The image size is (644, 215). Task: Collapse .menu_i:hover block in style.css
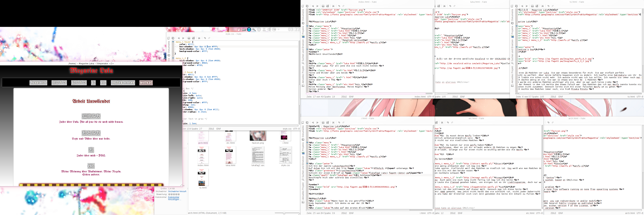[173, 42]
